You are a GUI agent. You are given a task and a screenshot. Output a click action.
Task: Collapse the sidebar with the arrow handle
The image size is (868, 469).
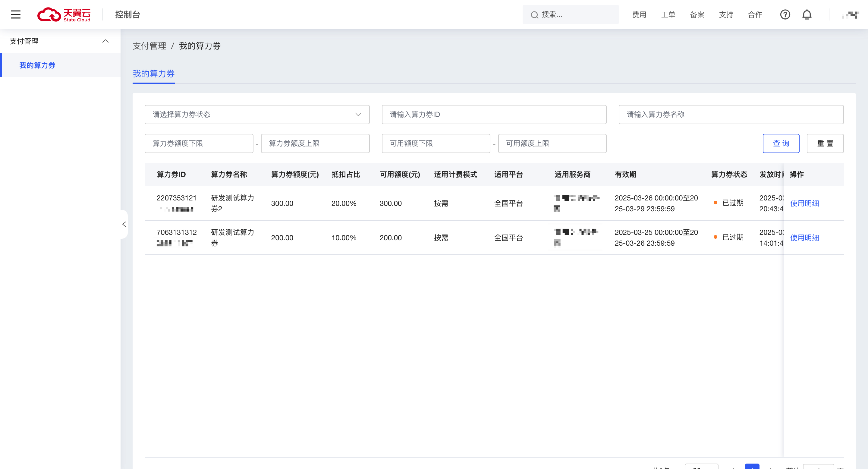tap(124, 224)
